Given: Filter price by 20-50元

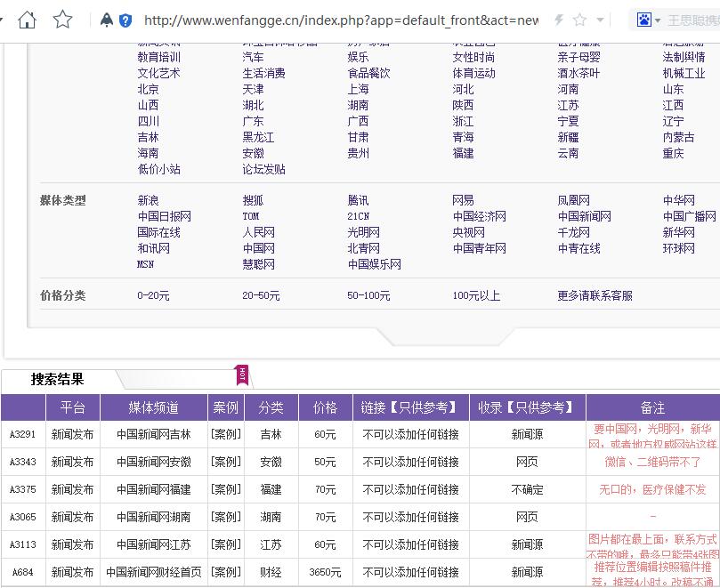Looking at the screenshot, I should 261,295.
